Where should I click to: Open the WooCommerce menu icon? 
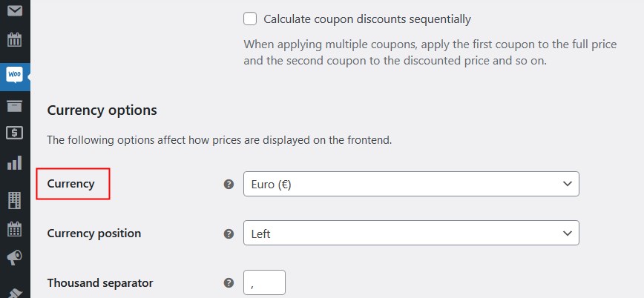click(x=15, y=76)
